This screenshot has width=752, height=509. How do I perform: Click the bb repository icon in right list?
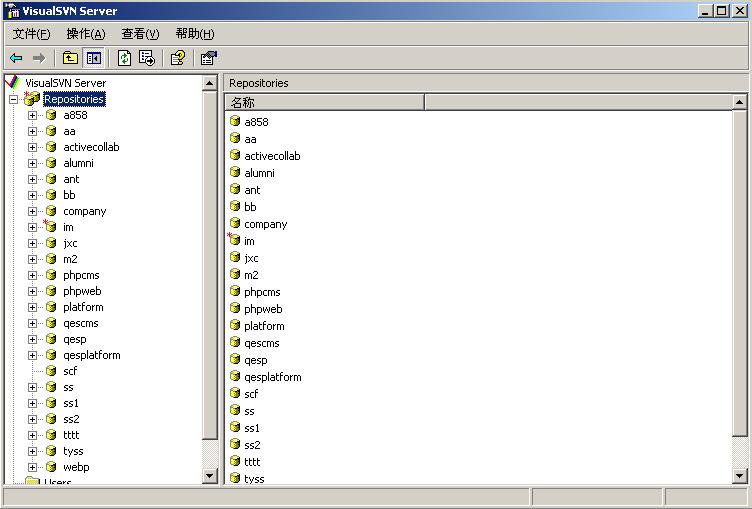tap(235, 206)
